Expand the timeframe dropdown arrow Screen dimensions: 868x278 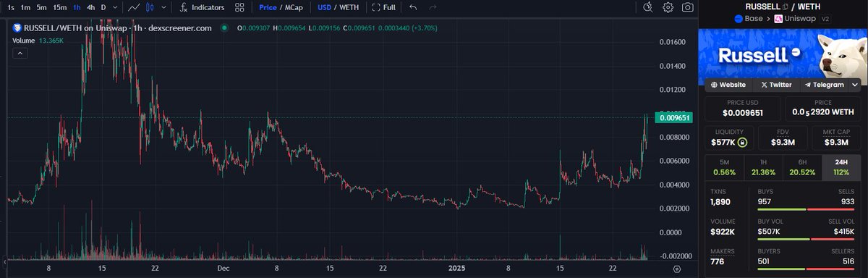(116, 7)
